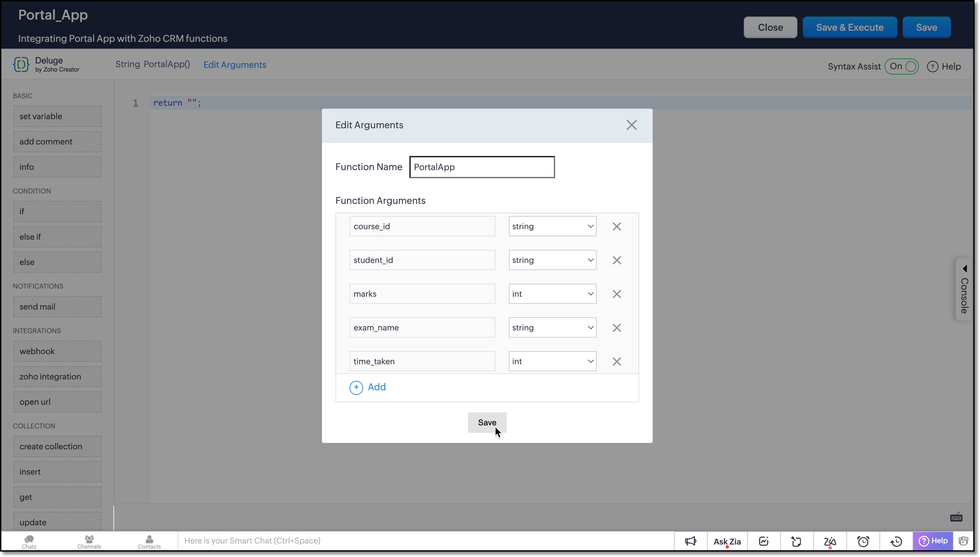980x557 pixels.
Task: Click Save in Edit Arguments dialog
Action: click(x=487, y=422)
